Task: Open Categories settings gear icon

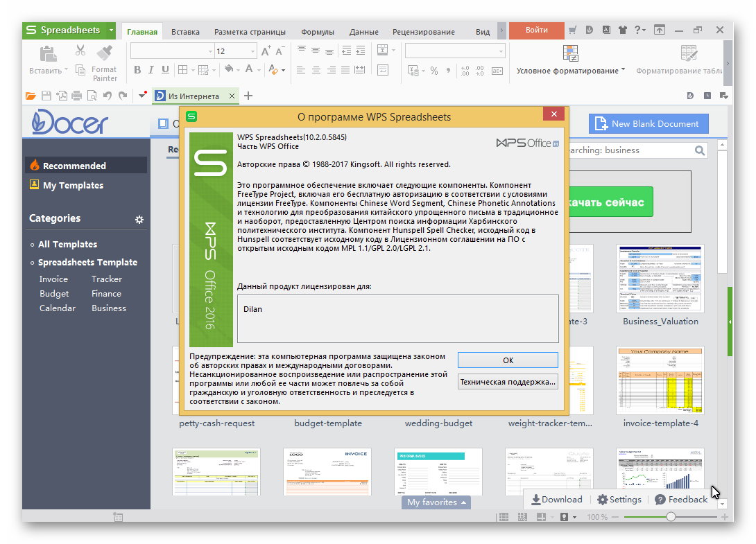Action: (139, 220)
